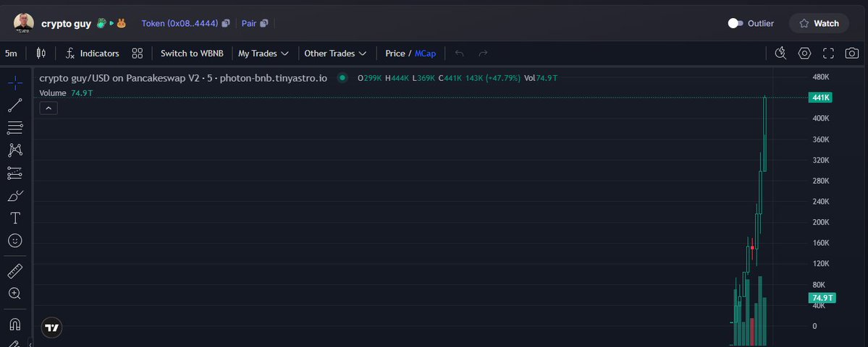This screenshot has width=868, height=347.
Task: Open chart settings hexagon icon
Action: (804, 53)
